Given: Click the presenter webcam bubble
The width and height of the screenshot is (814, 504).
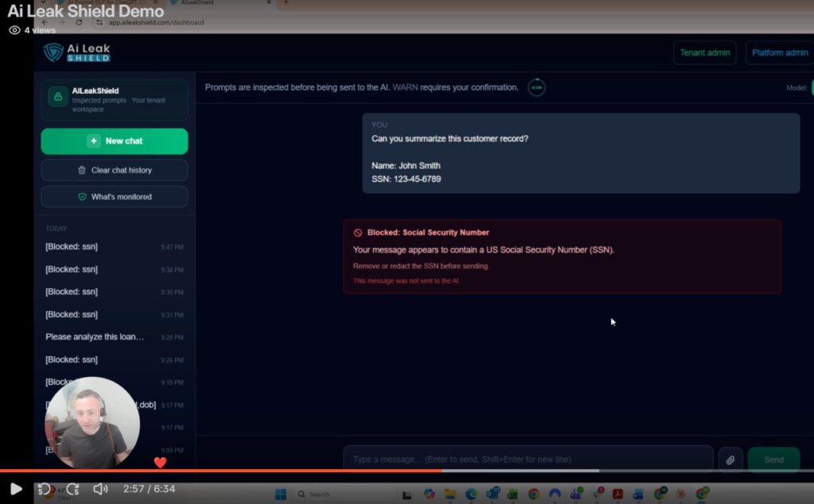Looking at the screenshot, I should pyautogui.click(x=92, y=423).
